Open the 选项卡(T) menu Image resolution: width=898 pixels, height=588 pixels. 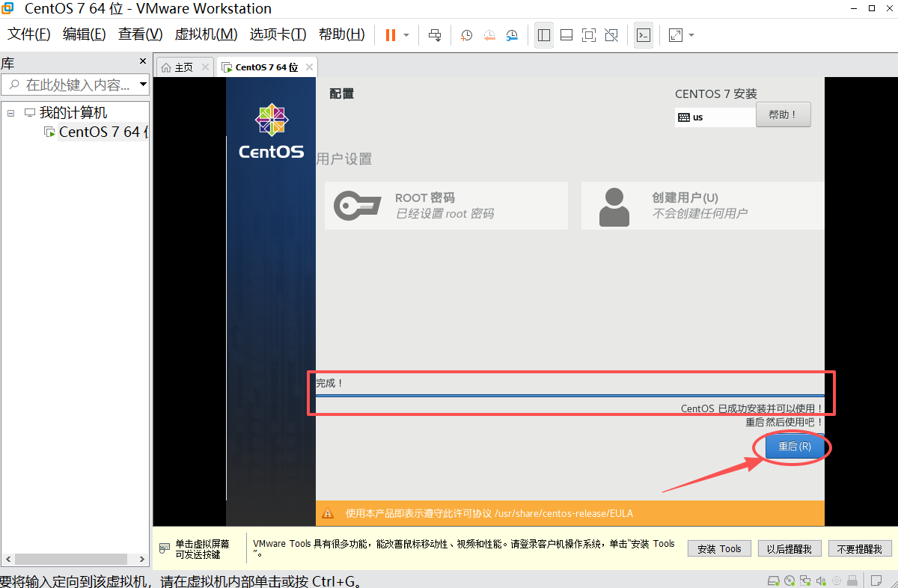coord(278,34)
